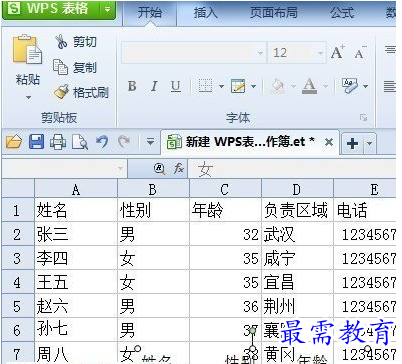Expand fill color dropdown arrow
Image resolution: width=402 pixels, height=364 pixels.
point(293,87)
